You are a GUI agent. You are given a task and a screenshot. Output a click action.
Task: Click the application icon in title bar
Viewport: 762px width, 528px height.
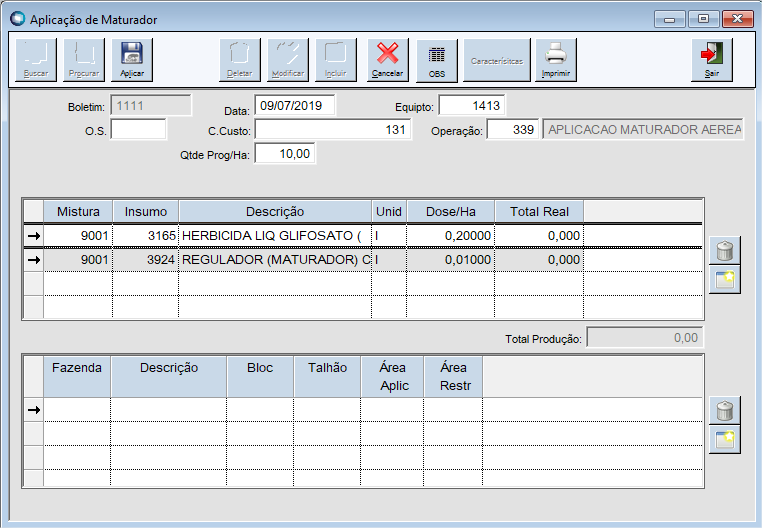[x=17, y=18]
